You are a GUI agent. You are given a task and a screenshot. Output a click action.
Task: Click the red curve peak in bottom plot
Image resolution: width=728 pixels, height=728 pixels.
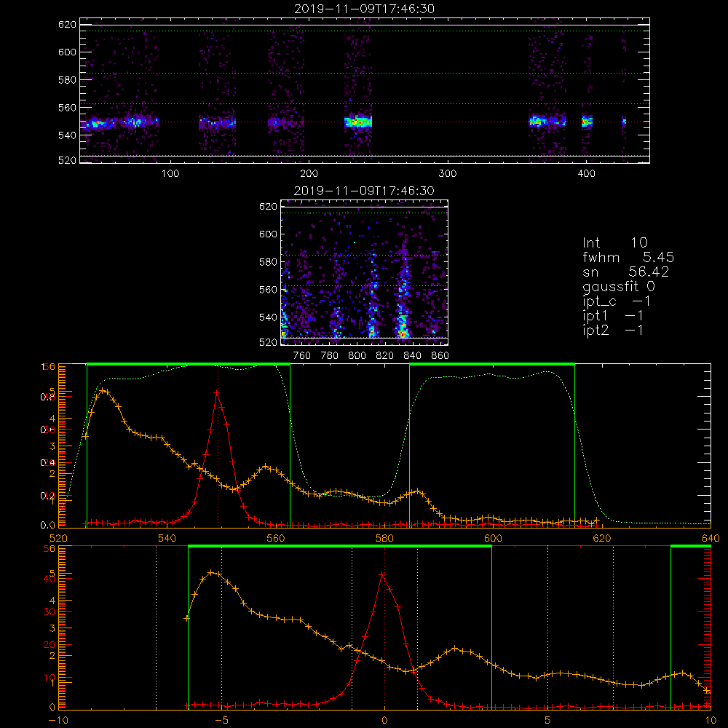(x=382, y=575)
